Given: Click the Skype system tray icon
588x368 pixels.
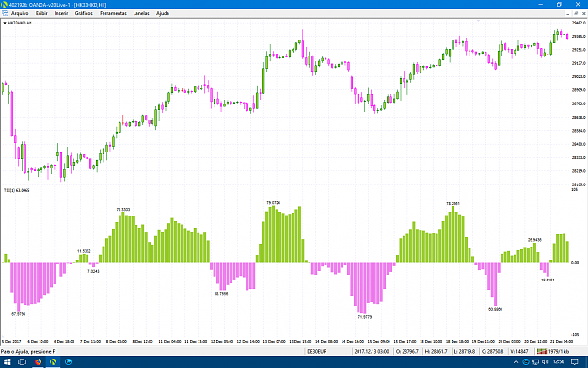Looking at the screenshot, I should [526, 362].
